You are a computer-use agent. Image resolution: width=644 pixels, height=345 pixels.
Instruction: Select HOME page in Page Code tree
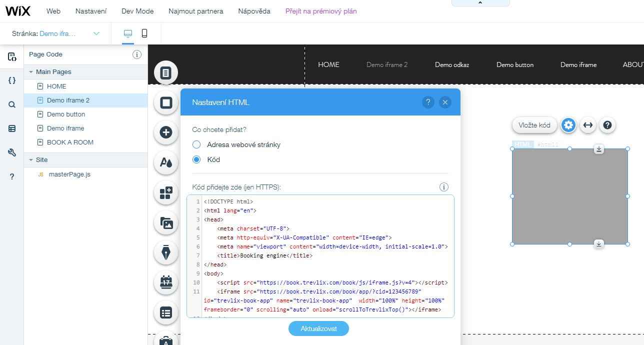(86, 86)
